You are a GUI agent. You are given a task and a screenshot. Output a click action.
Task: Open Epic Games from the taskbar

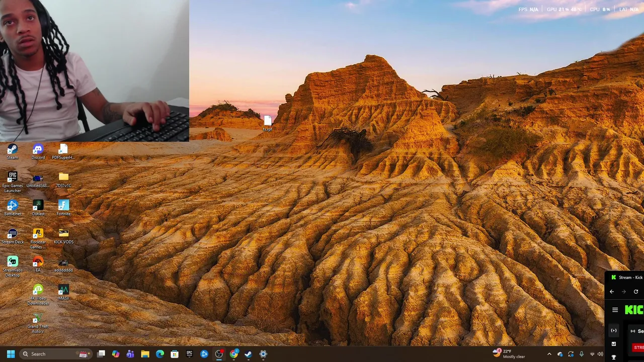coord(189,354)
